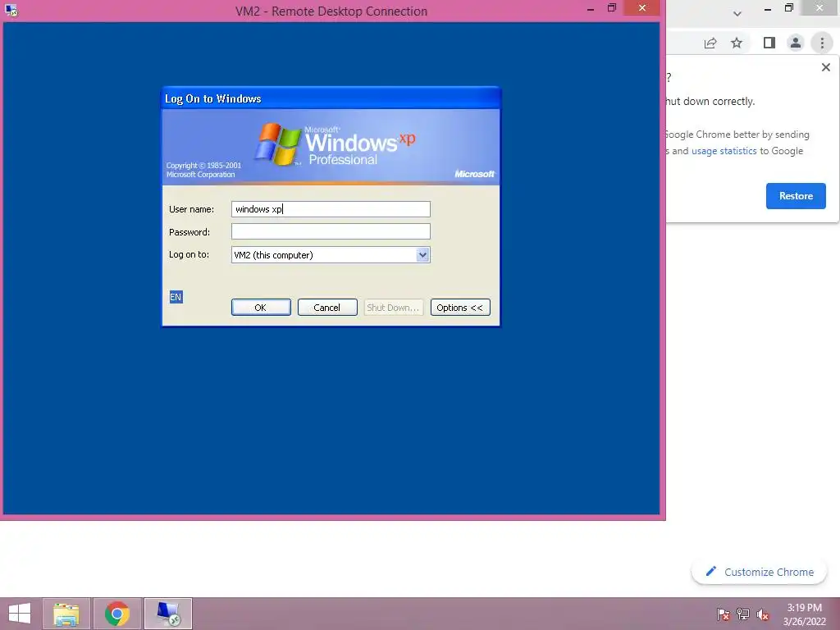Close the Chrome restore popup
The width and height of the screenshot is (840, 630).
click(x=825, y=67)
